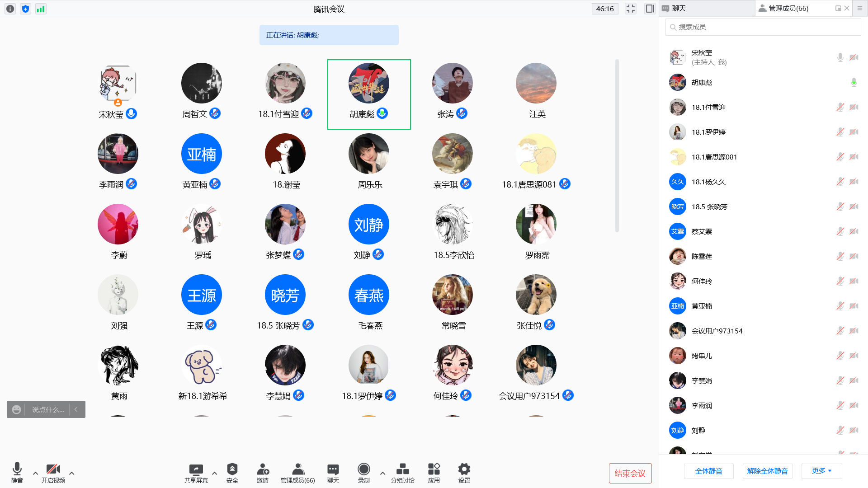Click the network signal status icon
The image size is (868, 488).
pyautogui.click(x=41, y=9)
